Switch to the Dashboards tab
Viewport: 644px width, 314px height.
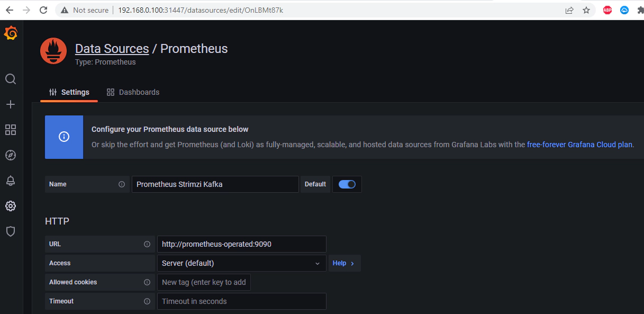133,92
